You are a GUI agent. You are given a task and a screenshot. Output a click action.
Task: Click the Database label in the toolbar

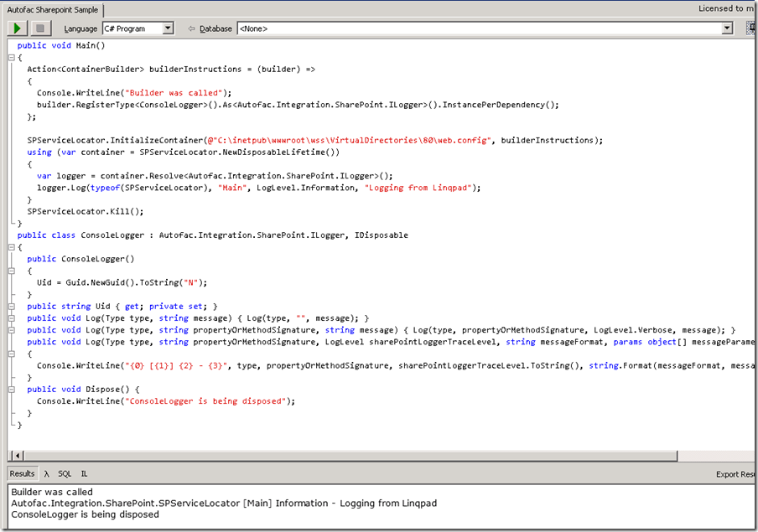(x=215, y=29)
